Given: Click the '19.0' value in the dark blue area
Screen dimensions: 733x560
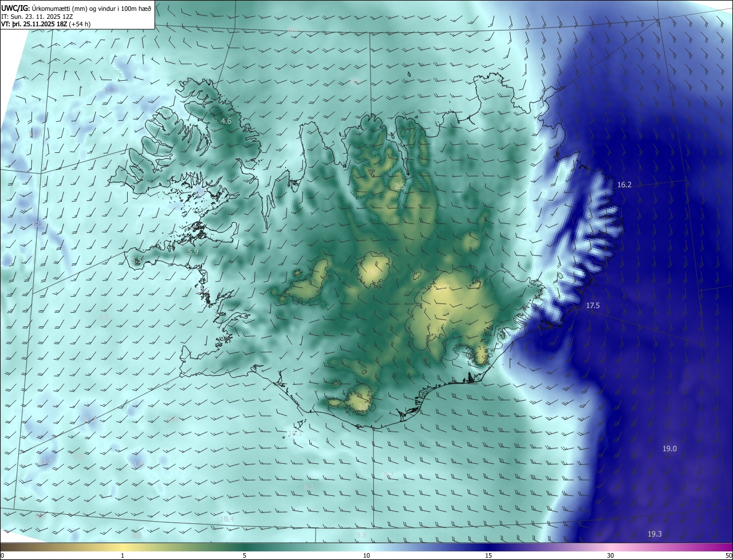Looking at the screenshot, I should pos(669,448).
